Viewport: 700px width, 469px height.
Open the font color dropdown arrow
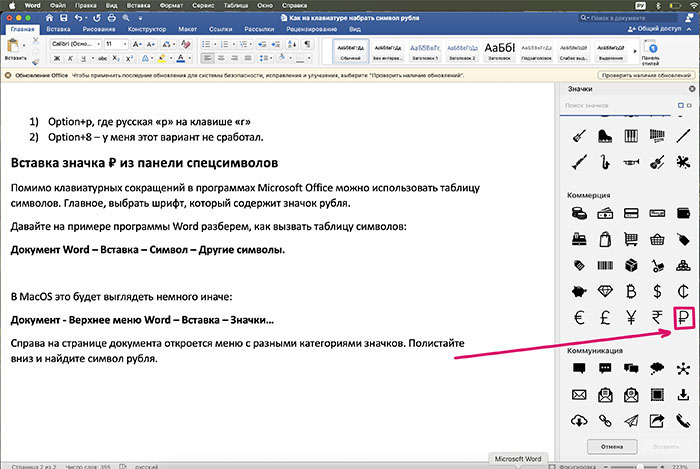pyautogui.click(x=189, y=58)
